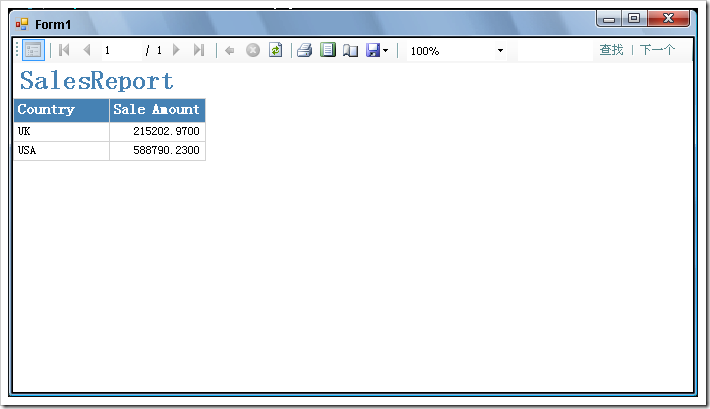Click the 下一个 find next link

point(657,50)
